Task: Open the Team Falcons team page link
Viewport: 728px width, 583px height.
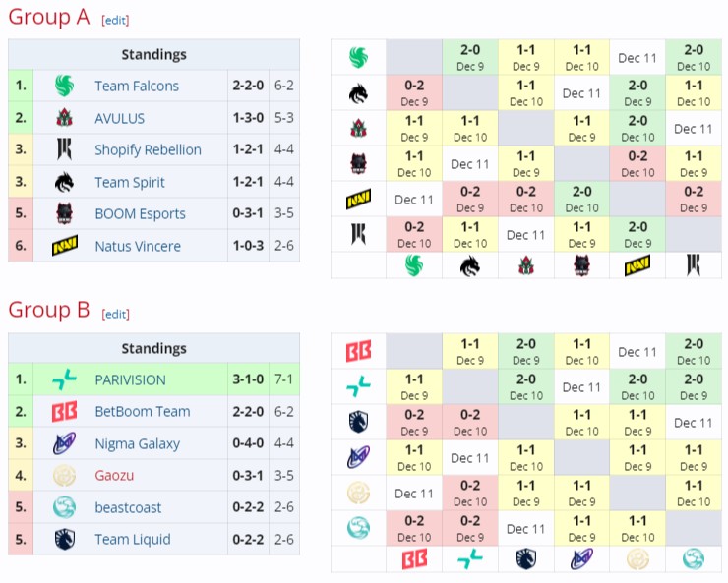Action: pyautogui.click(x=137, y=86)
